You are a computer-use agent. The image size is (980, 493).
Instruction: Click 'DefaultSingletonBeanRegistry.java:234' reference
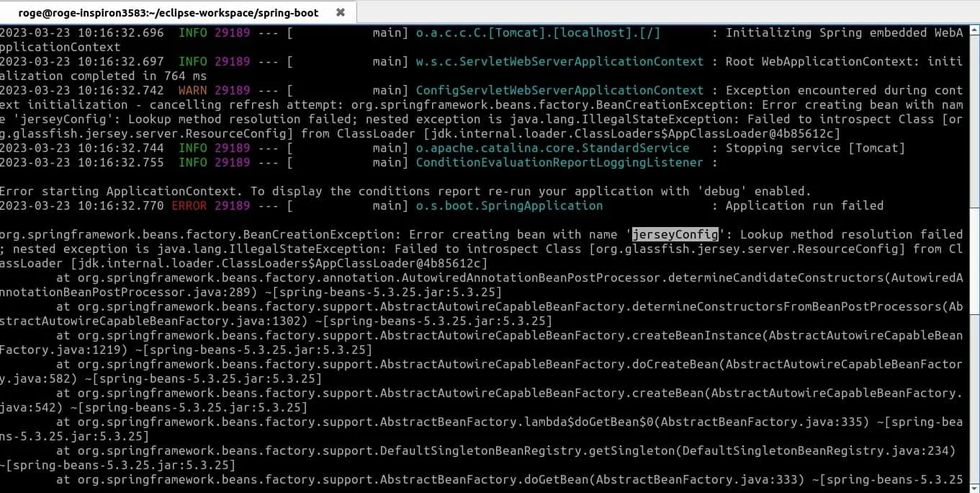tap(815, 450)
